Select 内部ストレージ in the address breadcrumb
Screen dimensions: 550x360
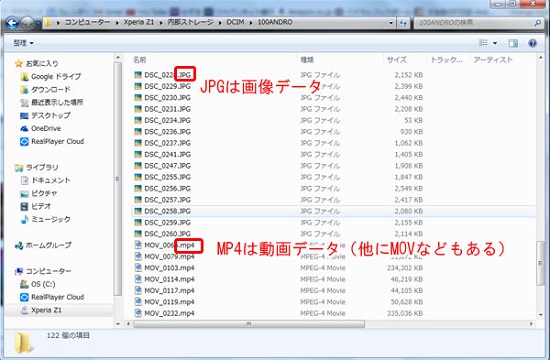tap(190, 22)
